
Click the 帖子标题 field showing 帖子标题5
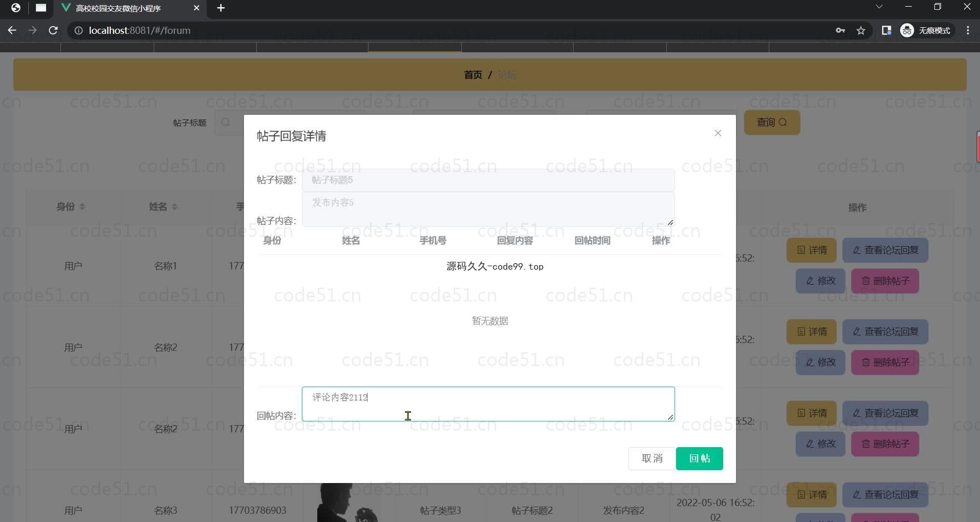pos(488,180)
